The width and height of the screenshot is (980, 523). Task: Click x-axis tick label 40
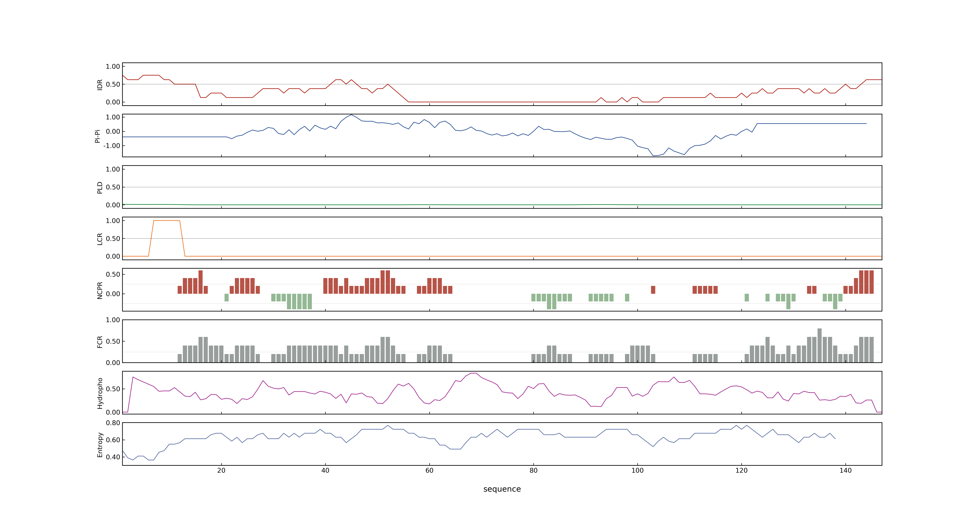[x=325, y=470]
